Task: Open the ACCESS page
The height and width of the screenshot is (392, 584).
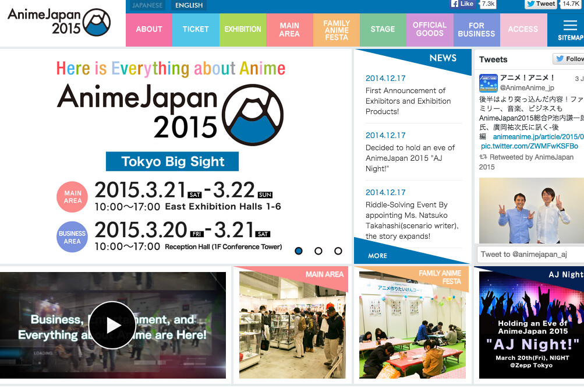Action: (x=523, y=29)
